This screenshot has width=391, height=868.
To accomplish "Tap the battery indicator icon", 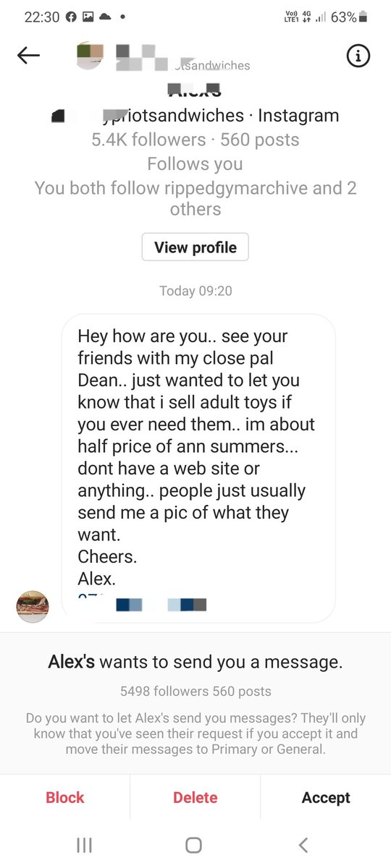I will [x=363, y=17].
